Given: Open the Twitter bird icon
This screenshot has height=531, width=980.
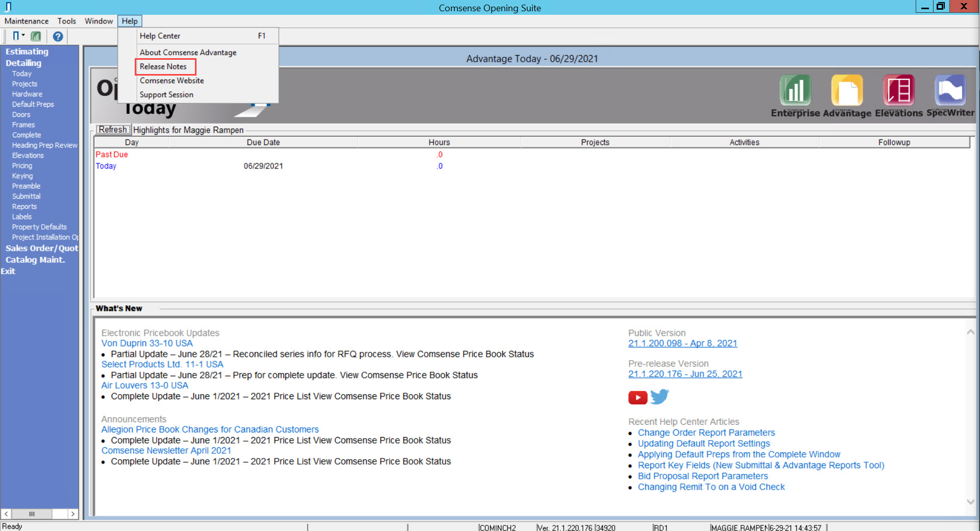Looking at the screenshot, I should [x=659, y=397].
